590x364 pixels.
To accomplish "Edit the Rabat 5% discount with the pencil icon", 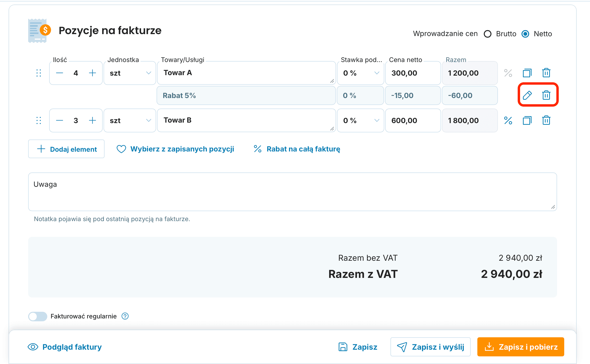I will pos(527,95).
